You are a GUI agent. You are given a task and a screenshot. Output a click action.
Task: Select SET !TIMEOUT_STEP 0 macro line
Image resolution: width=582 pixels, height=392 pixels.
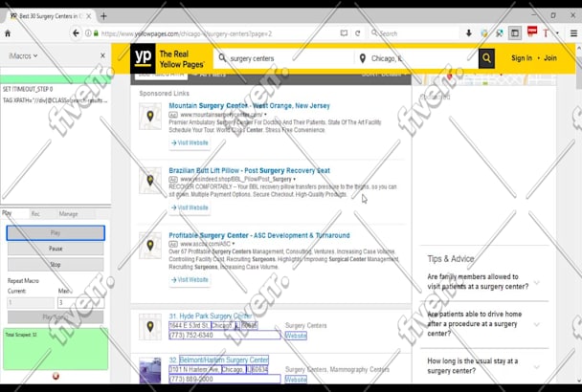point(28,89)
